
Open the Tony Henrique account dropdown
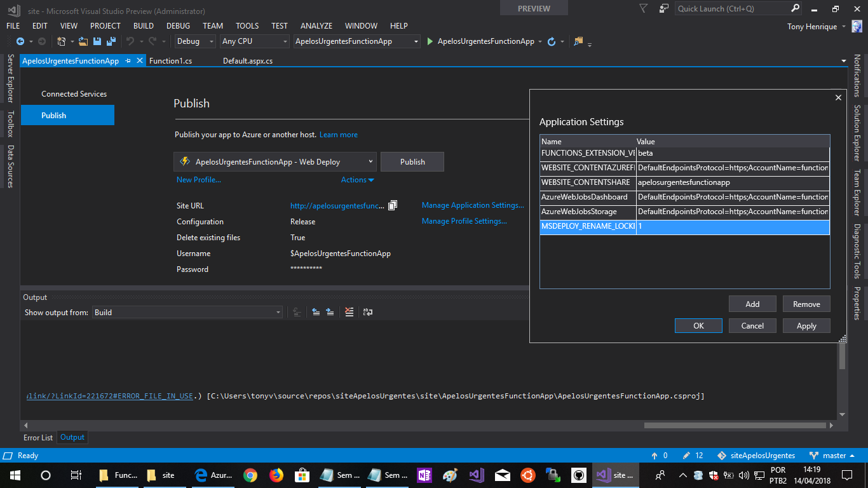point(816,26)
